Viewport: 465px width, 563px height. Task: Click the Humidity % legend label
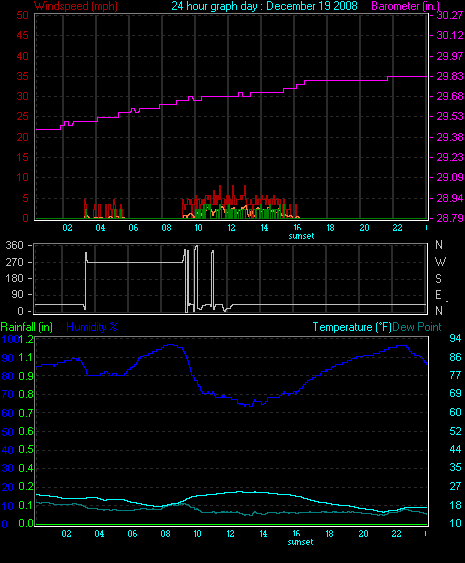coord(92,327)
